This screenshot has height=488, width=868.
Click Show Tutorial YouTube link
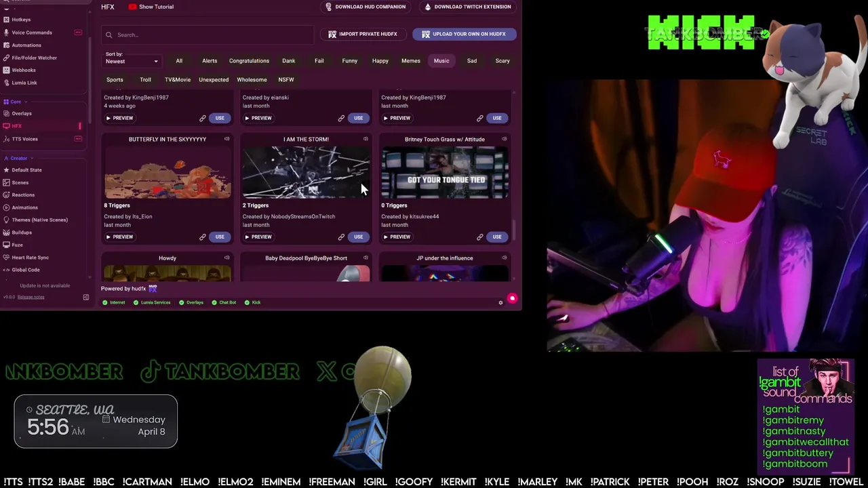point(151,7)
